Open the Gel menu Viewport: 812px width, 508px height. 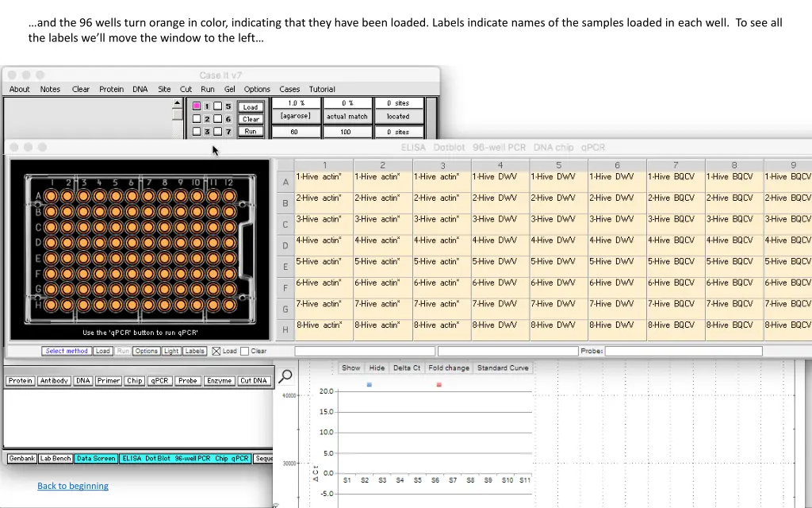pyautogui.click(x=229, y=89)
